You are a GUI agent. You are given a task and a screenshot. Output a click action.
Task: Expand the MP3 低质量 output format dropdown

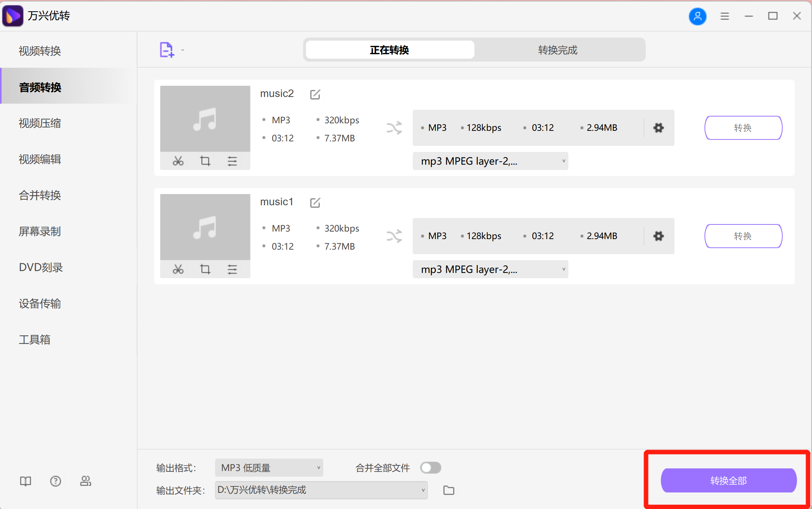click(x=269, y=468)
